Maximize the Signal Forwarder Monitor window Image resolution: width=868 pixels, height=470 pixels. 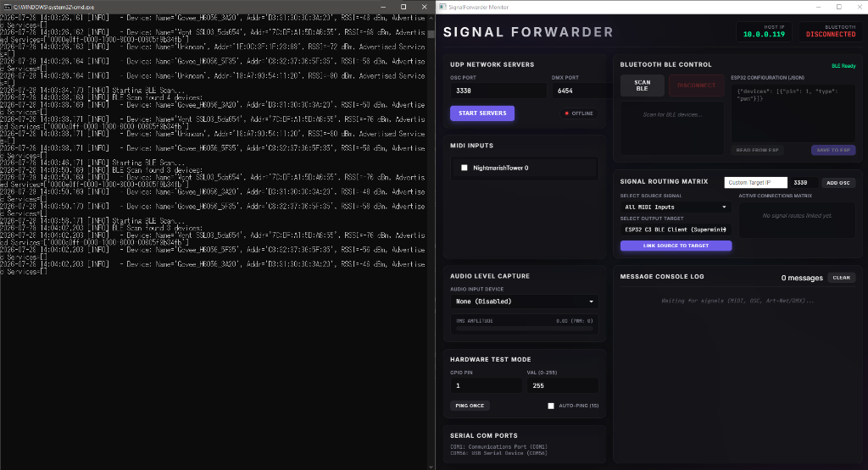click(x=839, y=7)
